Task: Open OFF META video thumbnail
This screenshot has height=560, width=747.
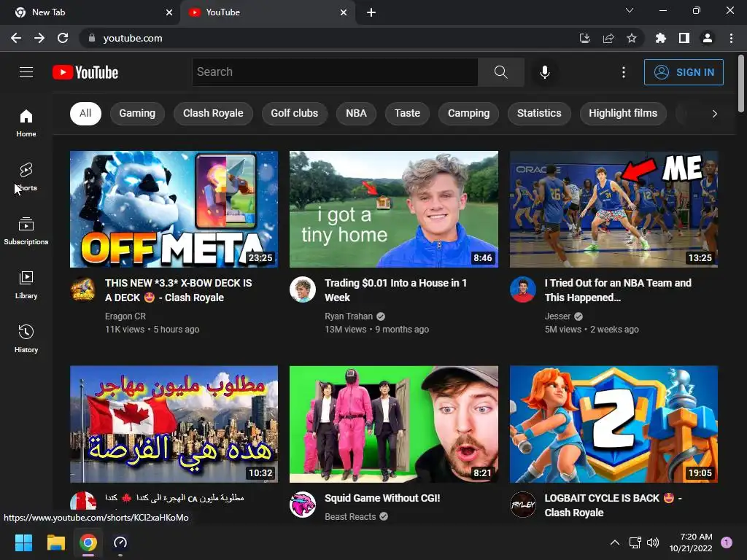Action: click(174, 209)
